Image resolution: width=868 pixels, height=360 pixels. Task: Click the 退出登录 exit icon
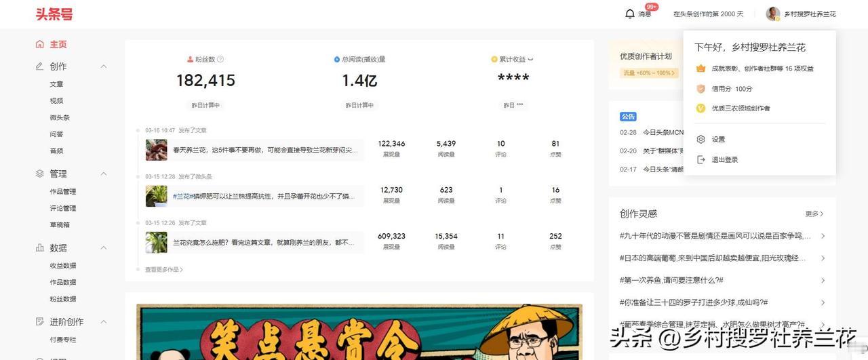coord(701,159)
